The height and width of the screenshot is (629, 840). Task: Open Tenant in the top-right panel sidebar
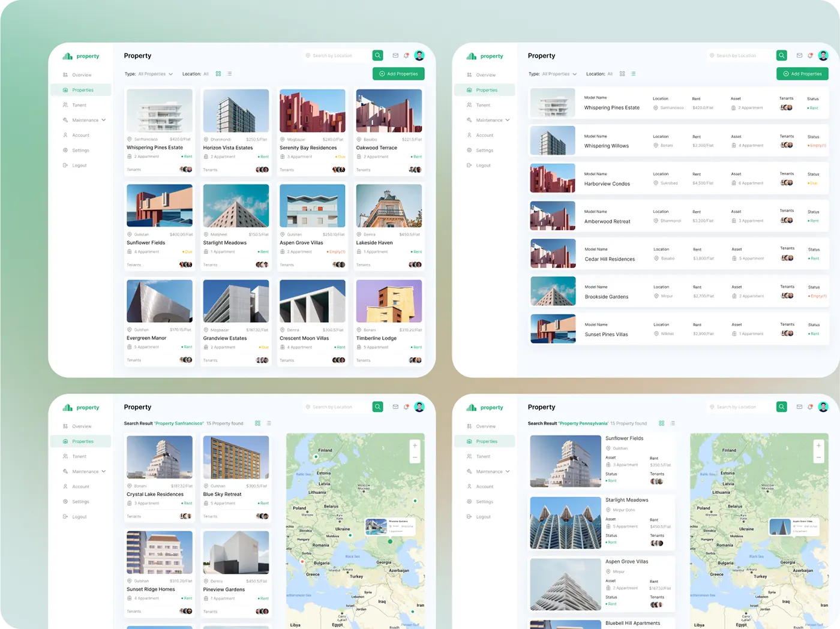click(x=479, y=105)
